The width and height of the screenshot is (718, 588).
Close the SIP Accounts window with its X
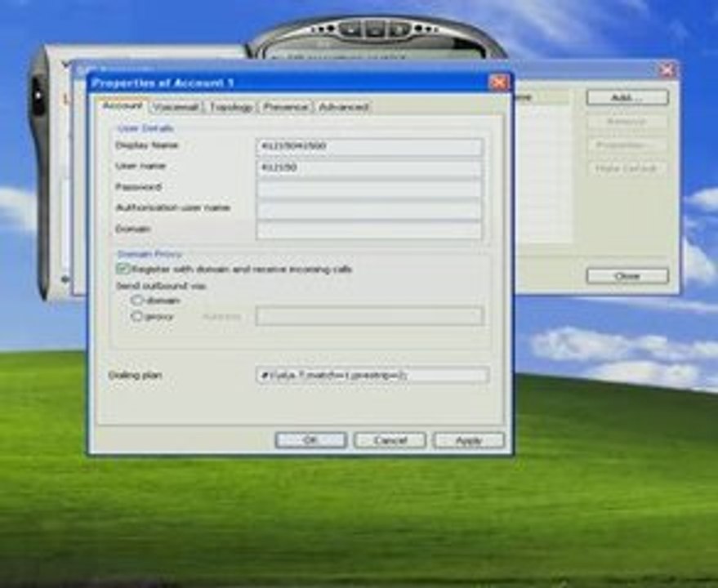(667, 70)
